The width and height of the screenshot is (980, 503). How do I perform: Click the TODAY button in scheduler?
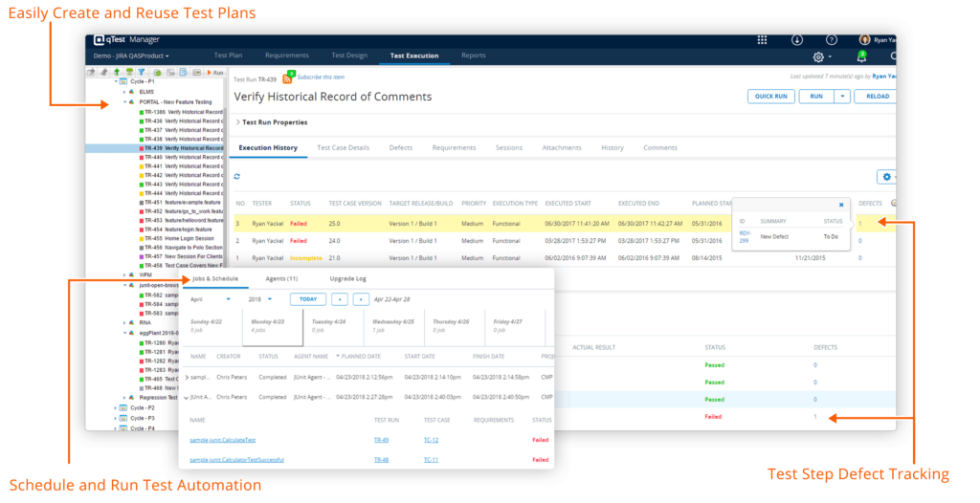pos(308,299)
